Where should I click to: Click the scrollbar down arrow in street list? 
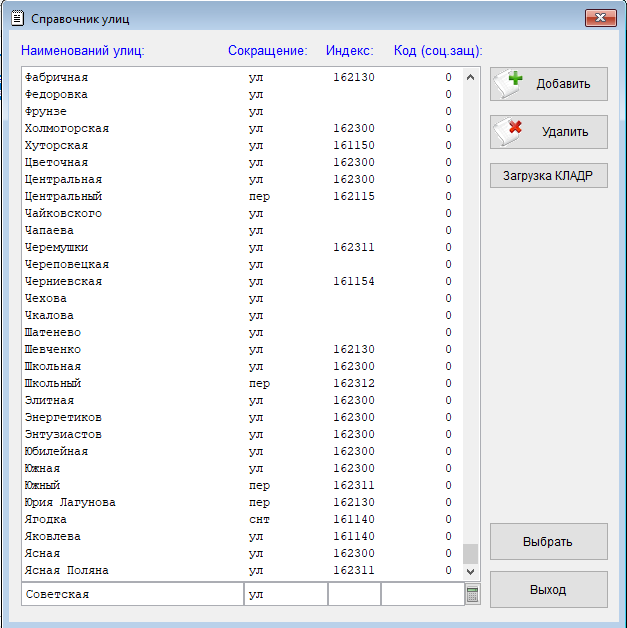472,571
